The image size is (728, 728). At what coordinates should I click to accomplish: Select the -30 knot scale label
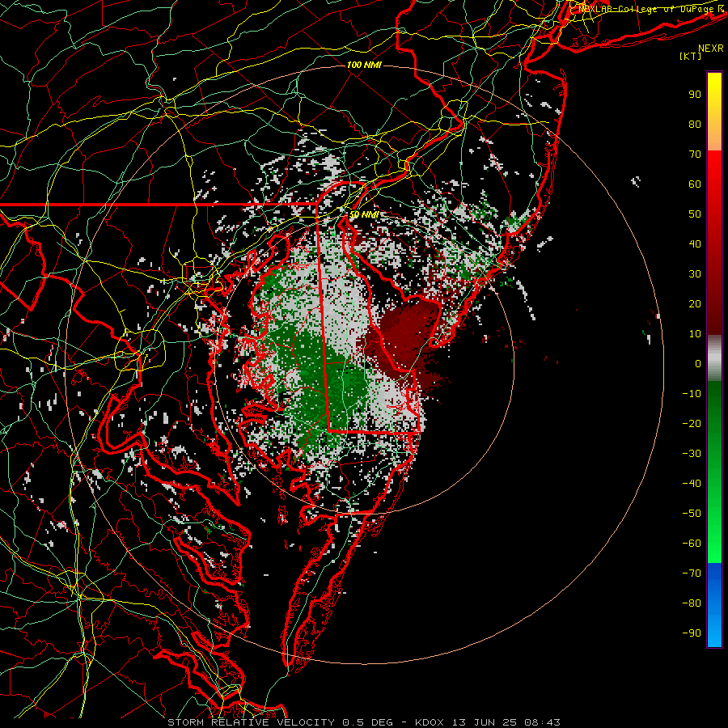coord(692,454)
